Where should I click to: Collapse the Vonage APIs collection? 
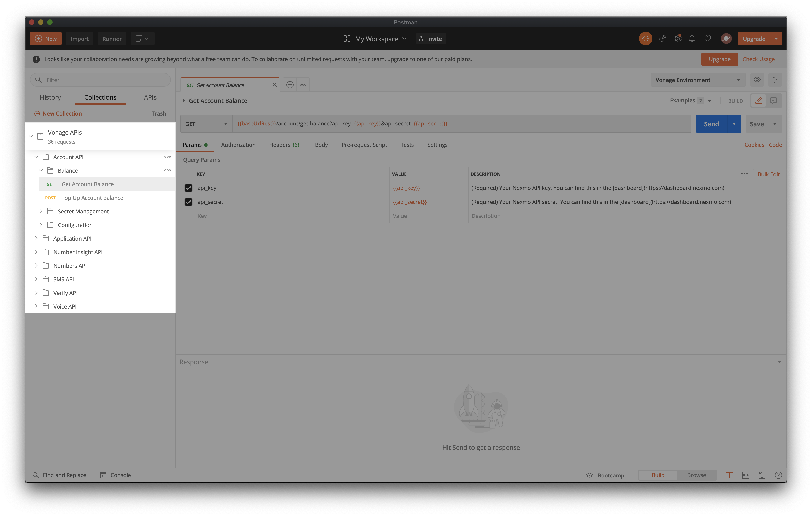point(31,136)
